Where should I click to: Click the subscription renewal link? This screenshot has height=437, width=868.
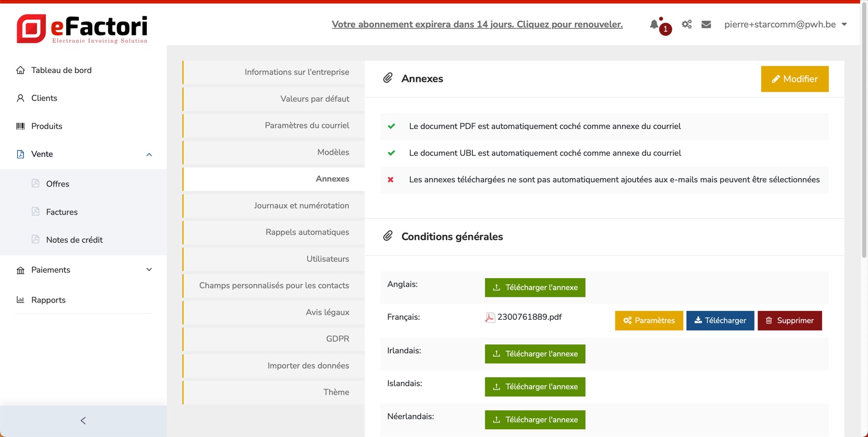(x=477, y=24)
